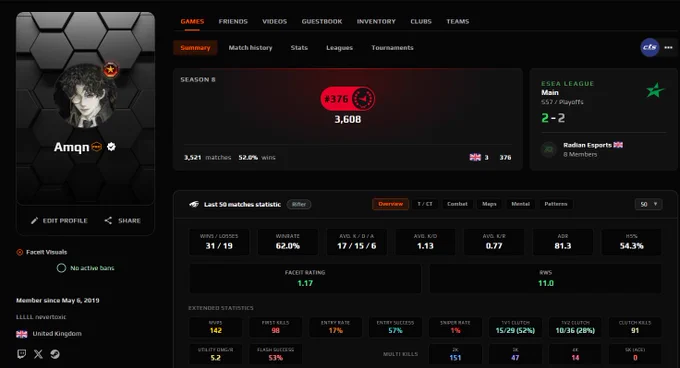Viewport: 680px width, 368px height.
Task: Select the Overview statistics filter
Action: 390,204
